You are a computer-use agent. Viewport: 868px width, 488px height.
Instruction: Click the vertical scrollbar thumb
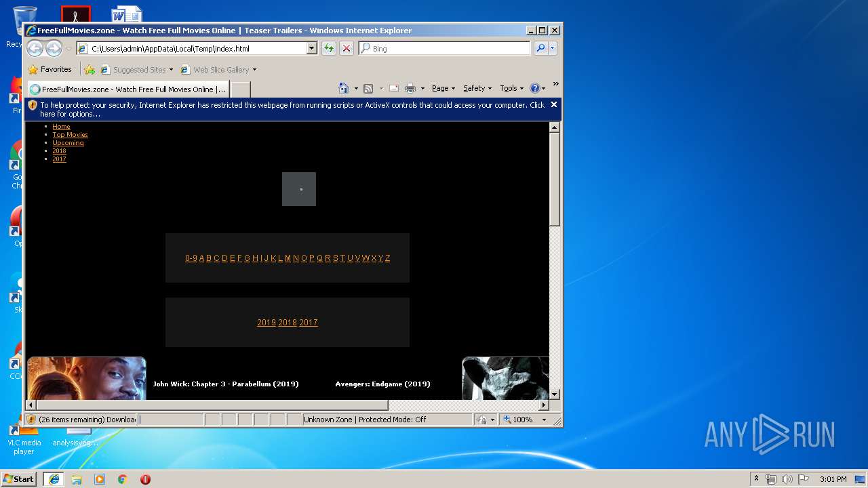(554, 180)
